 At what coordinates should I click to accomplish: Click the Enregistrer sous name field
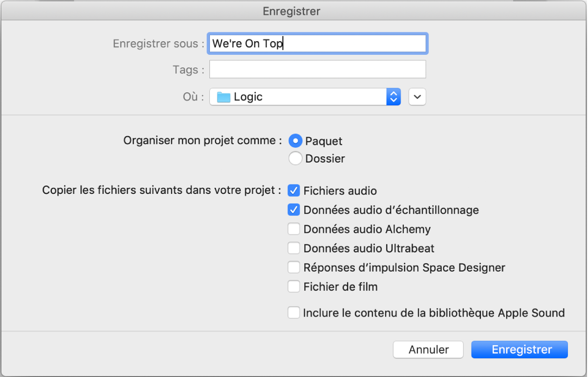coord(318,43)
